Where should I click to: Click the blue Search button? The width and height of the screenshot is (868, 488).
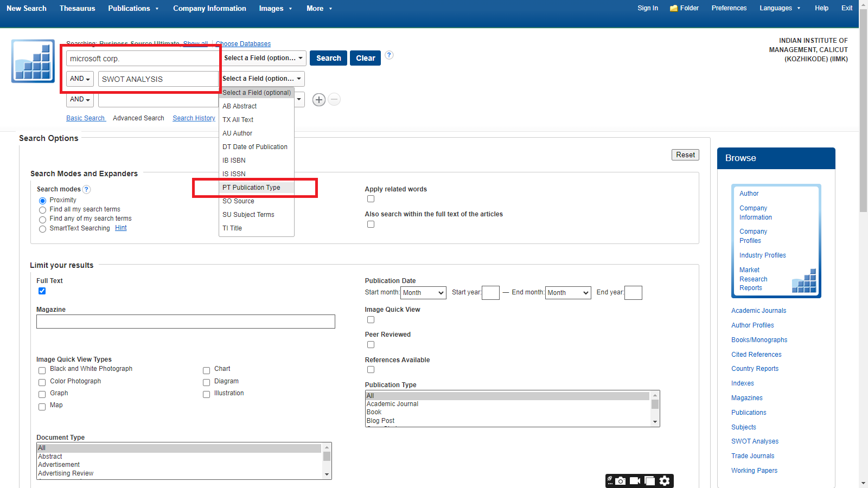(328, 58)
